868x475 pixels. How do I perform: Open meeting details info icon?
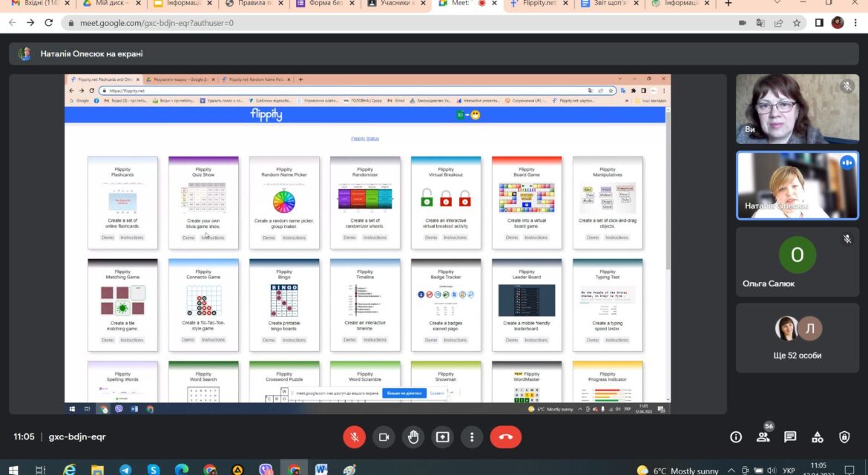736,437
